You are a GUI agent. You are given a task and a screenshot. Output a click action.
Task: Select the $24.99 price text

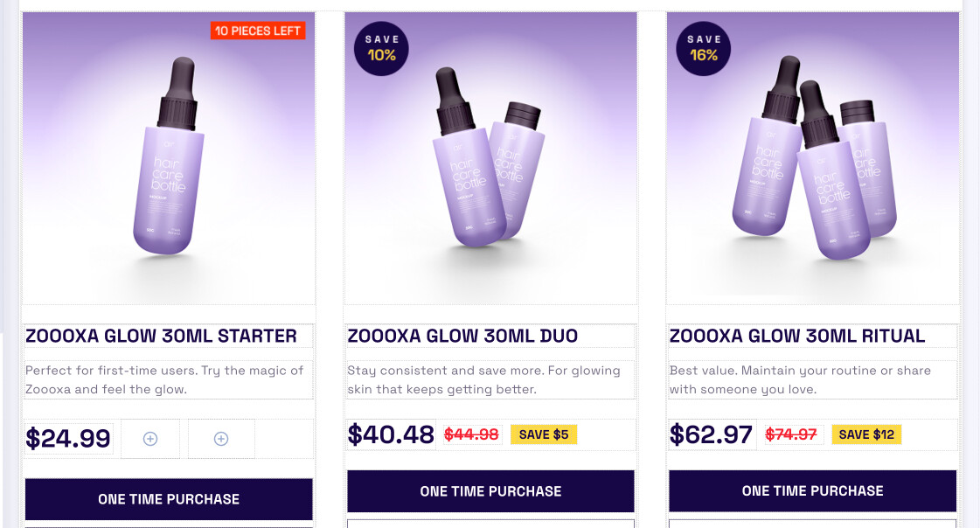(68, 438)
